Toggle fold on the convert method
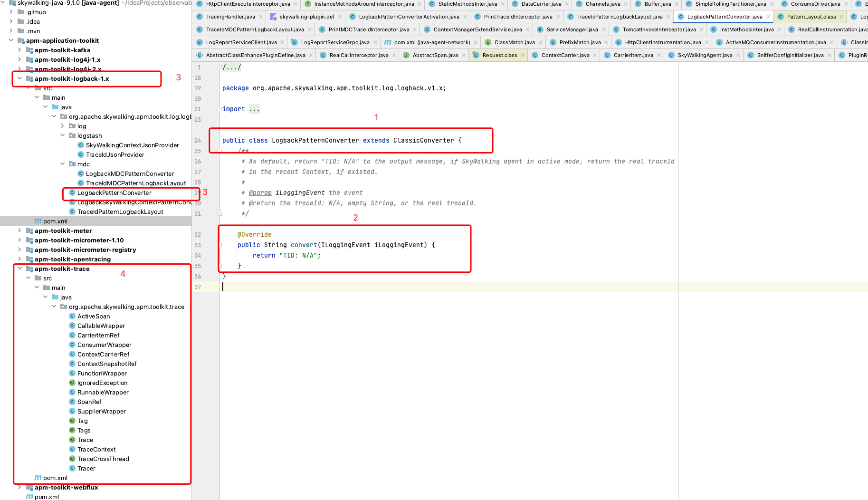The height and width of the screenshot is (500, 868). click(219, 245)
